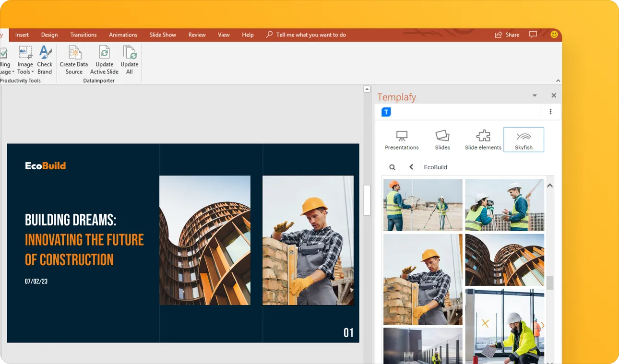The width and height of the screenshot is (619, 364).
Task: Select the surveyors with tripod image
Action: tap(423, 205)
